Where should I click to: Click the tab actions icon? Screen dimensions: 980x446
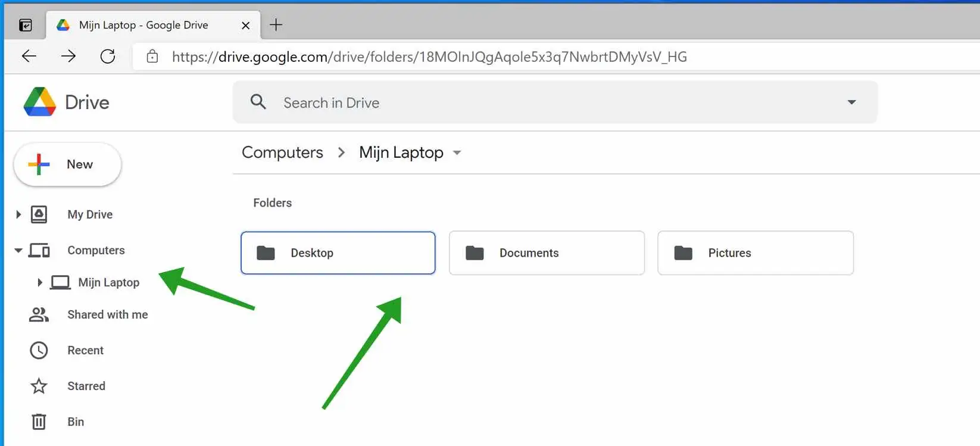coord(26,25)
